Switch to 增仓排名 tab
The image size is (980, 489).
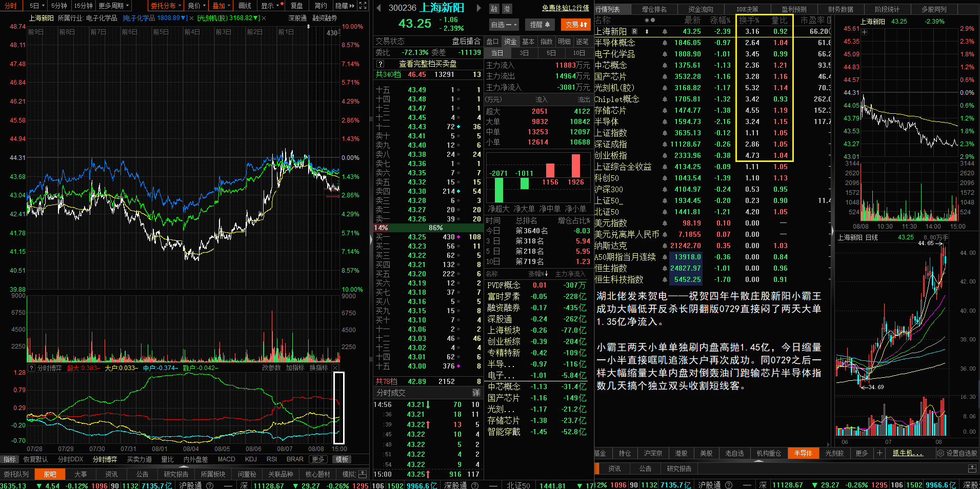pyautogui.click(x=654, y=9)
